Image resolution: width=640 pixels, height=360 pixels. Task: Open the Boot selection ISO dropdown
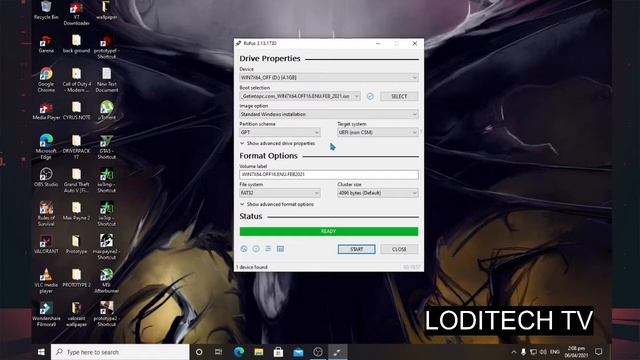click(300, 96)
